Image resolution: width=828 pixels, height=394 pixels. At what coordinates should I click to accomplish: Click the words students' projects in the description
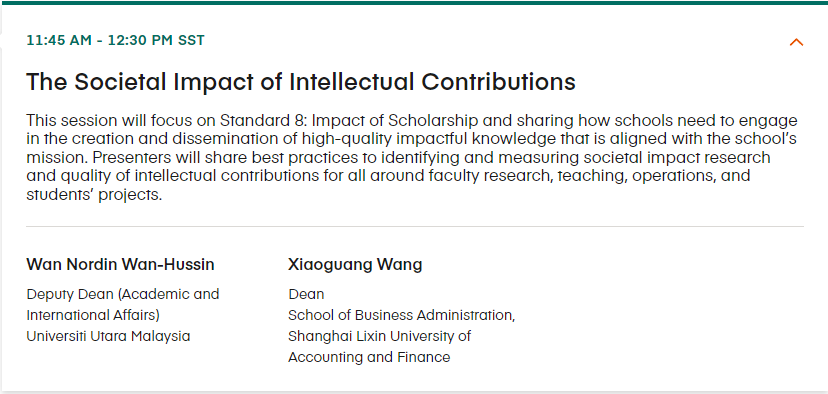(94, 194)
